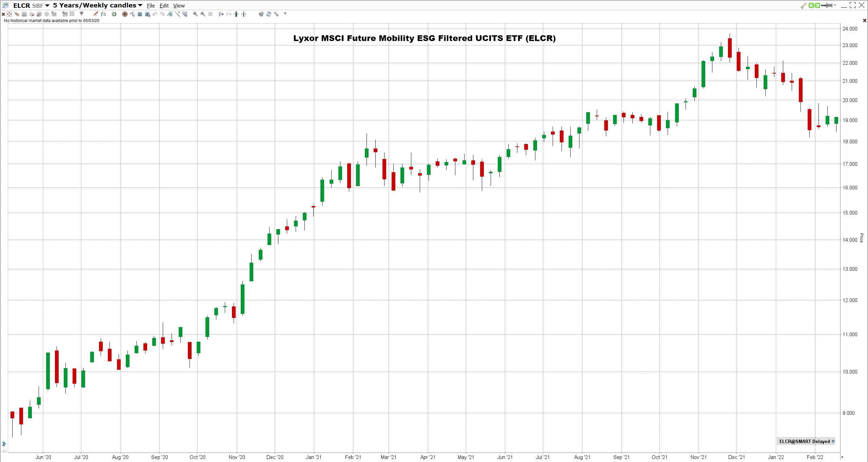Click the arrow at bottom-right of time axis
Image resolution: width=868 pixels, height=462 pixels.
(x=842, y=457)
